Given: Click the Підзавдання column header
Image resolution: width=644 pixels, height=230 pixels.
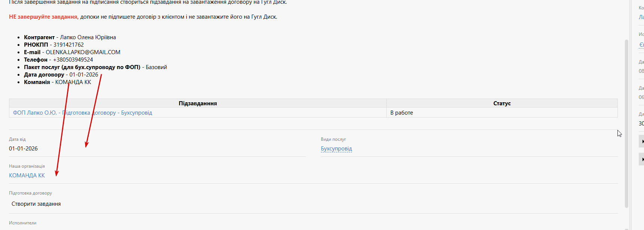Looking at the screenshot, I should (197, 103).
